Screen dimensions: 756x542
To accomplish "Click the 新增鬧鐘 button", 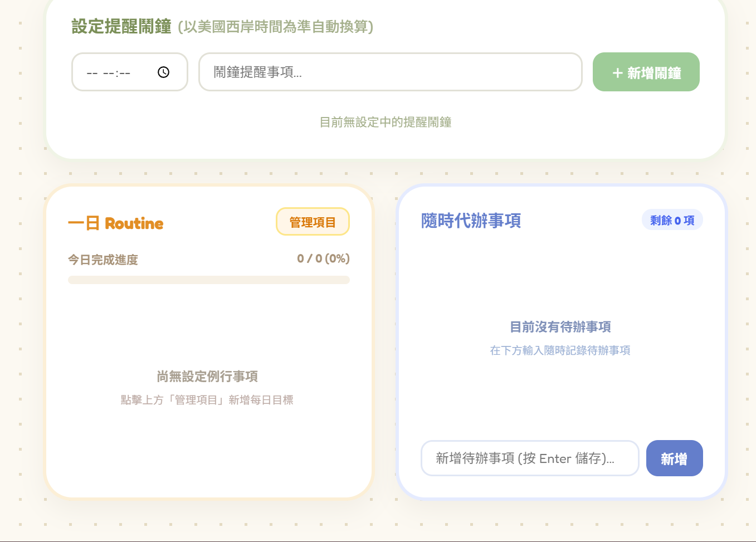I will pyautogui.click(x=646, y=72).
